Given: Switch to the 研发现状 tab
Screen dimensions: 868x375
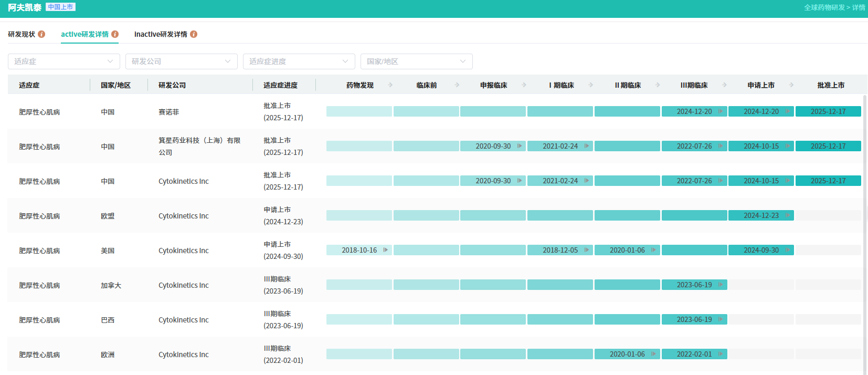Looking at the screenshot, I should [x=22, y=34].
